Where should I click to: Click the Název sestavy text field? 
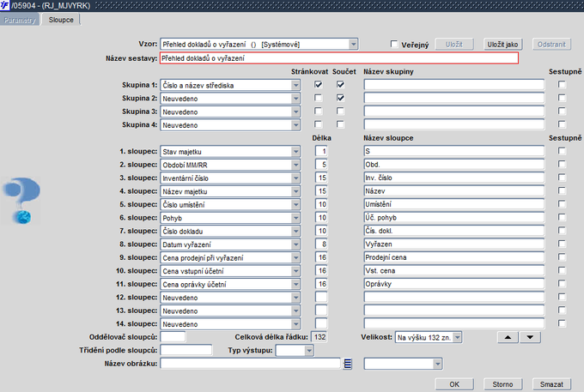339,58
